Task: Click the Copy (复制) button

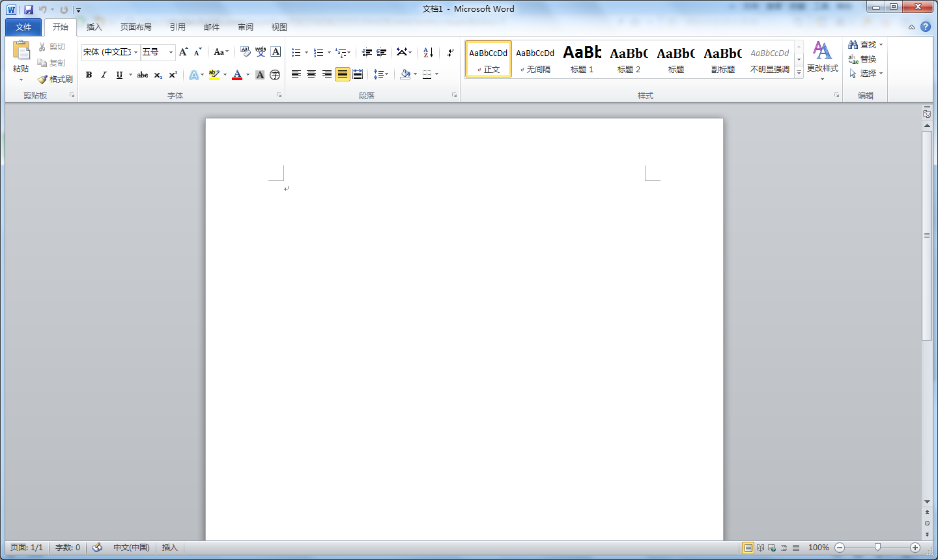Action: 52,63
